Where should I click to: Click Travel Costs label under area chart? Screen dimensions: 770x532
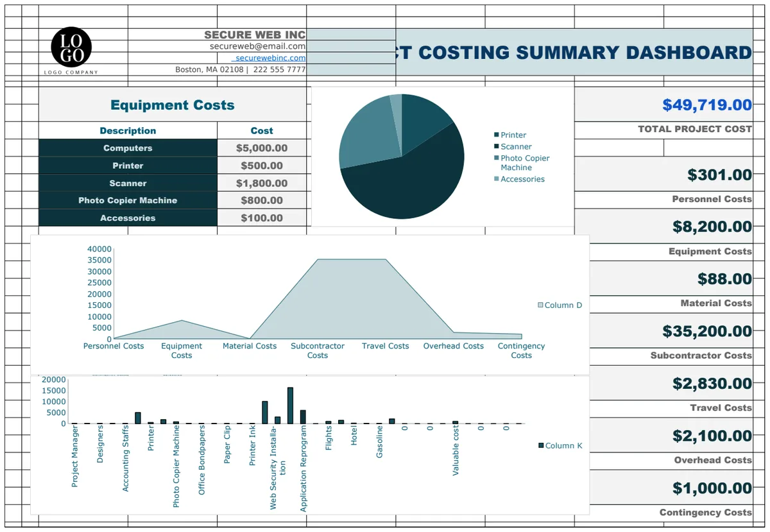coord(385,346)
